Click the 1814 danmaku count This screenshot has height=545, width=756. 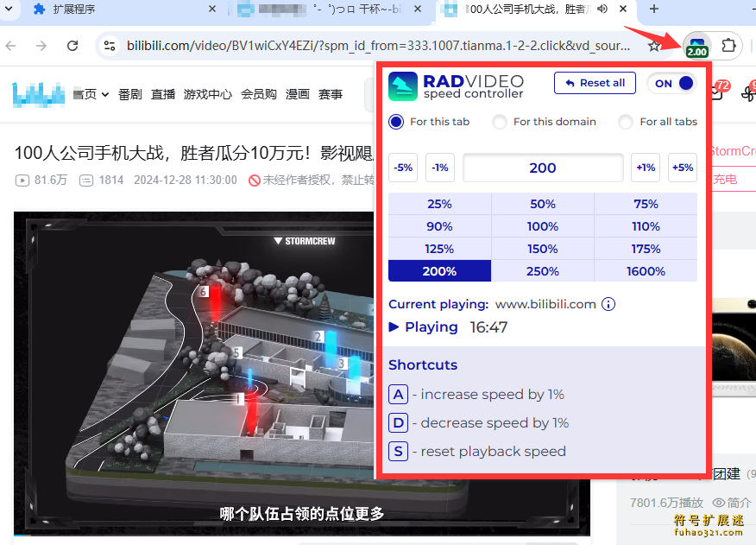click(102, 180)
